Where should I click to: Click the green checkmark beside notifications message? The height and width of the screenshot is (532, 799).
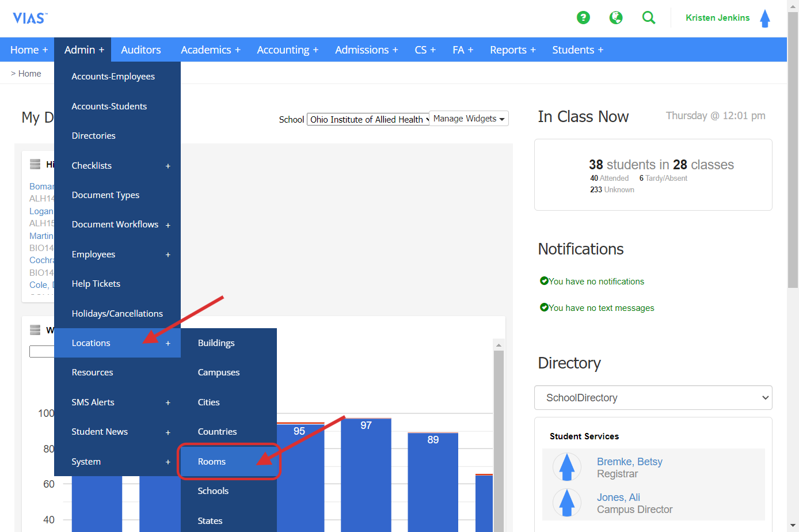coord(545,281)
